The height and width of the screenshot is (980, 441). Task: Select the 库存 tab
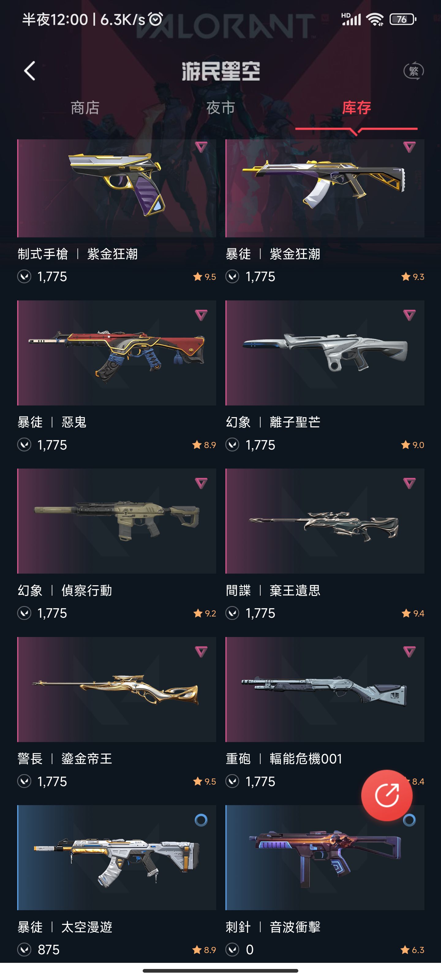click(356, 108)
